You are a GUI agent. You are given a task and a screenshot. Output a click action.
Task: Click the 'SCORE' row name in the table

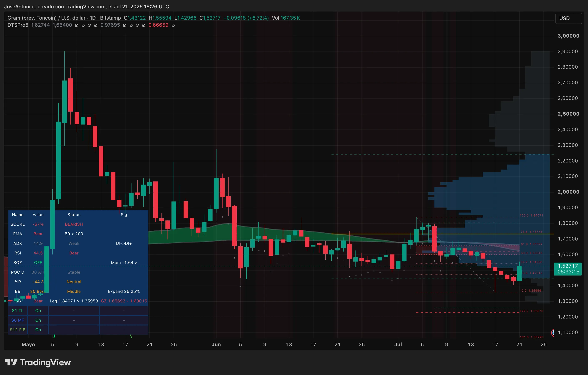18,224
